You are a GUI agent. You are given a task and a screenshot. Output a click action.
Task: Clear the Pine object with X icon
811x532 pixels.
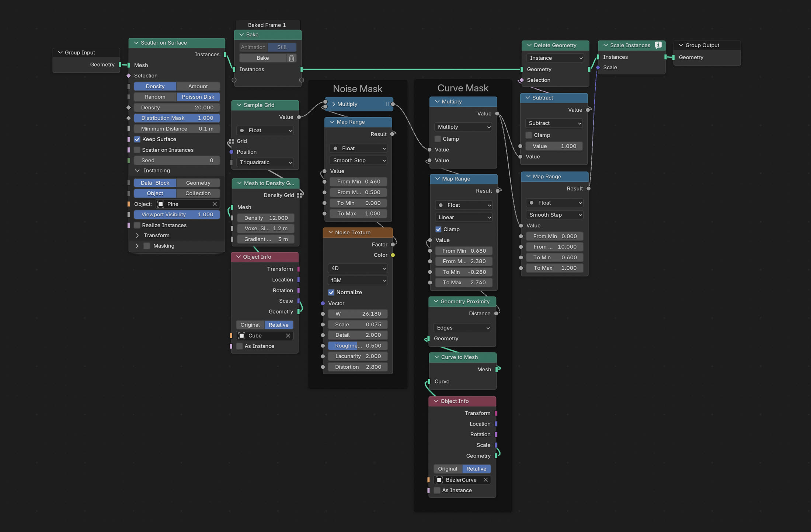[x=215, y=204]
